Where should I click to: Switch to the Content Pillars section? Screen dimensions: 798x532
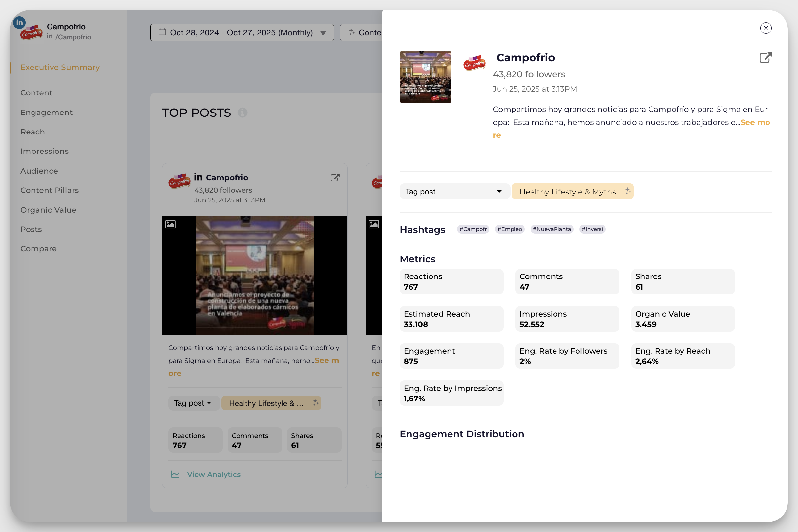50,190
